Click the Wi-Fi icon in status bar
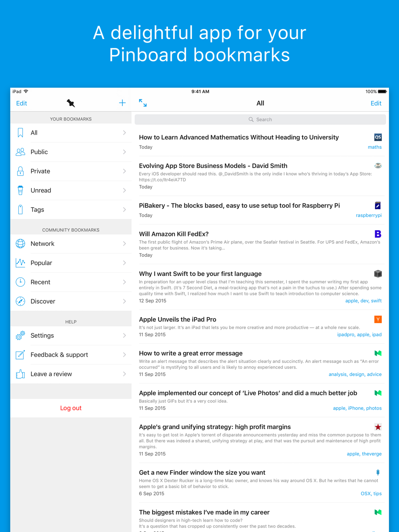Image resolution: width=399 pixels, height=532 pixels. coord(26,91)
